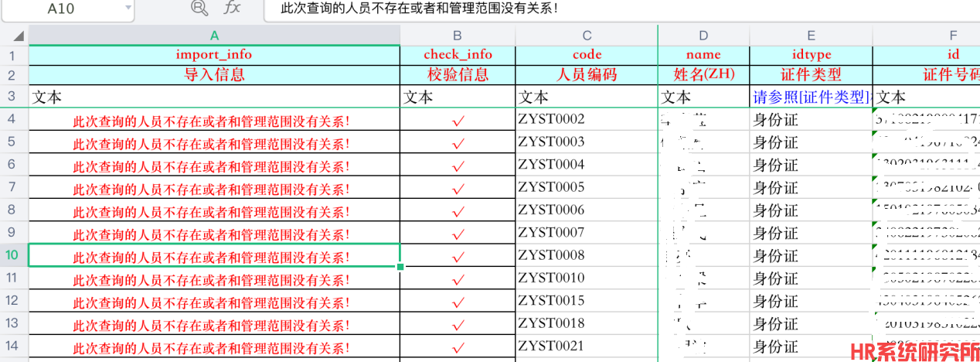The height and width of the screenshot is (362, 980).
Task: Select row 3 header
Action: point(12,97)
